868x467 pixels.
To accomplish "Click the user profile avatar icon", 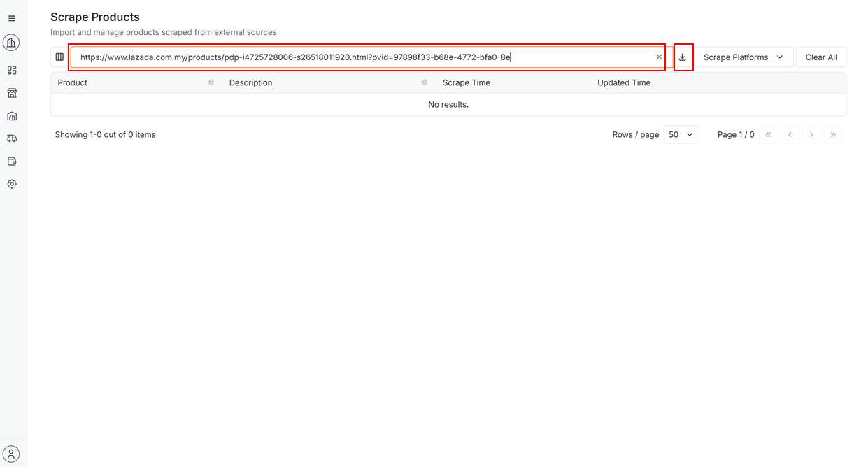I will 11,454.
